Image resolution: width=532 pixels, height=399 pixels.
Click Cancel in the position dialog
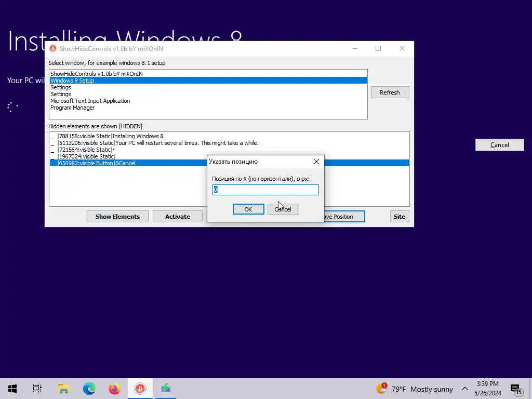[x=283, y=209]
